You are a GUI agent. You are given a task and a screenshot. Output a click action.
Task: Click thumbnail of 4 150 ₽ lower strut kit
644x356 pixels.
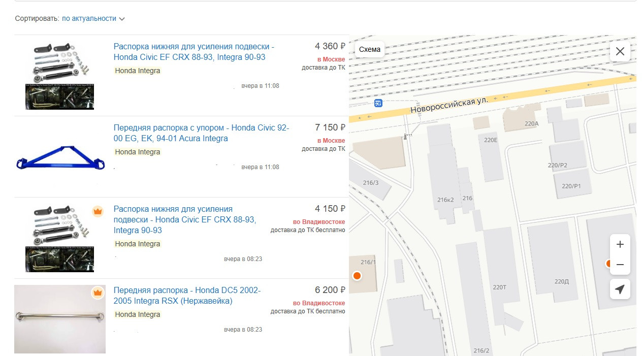click(x=60, y=238)
